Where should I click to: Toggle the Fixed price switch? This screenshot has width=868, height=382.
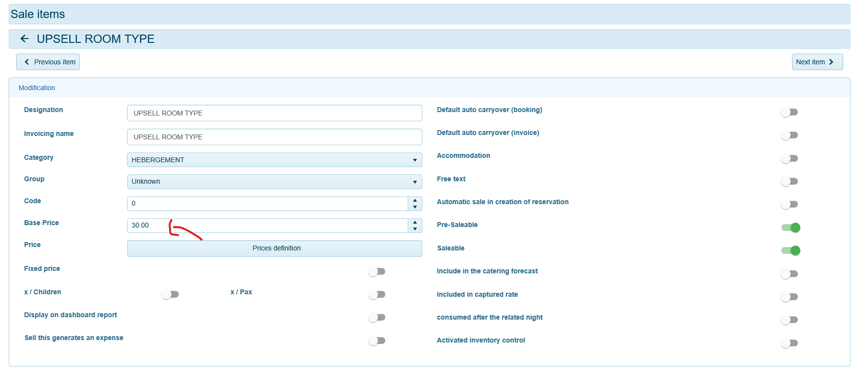click(x=377, y=271)
